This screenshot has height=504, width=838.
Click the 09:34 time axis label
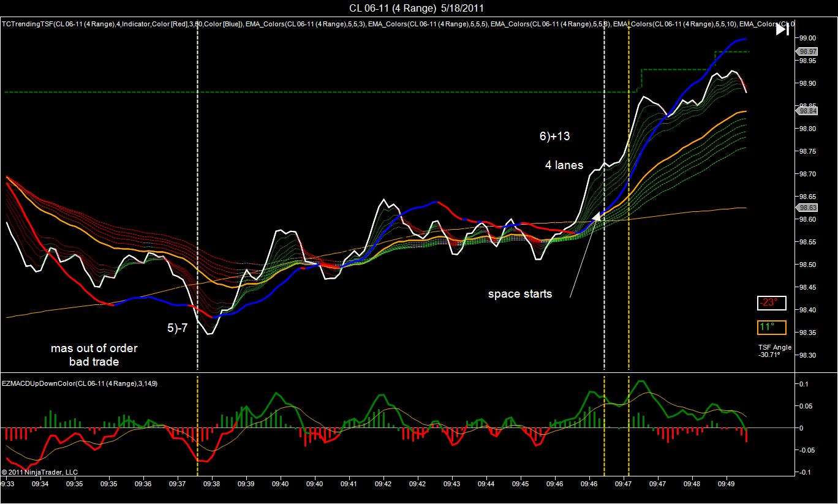pyautogui.click(x=40, y=484)
